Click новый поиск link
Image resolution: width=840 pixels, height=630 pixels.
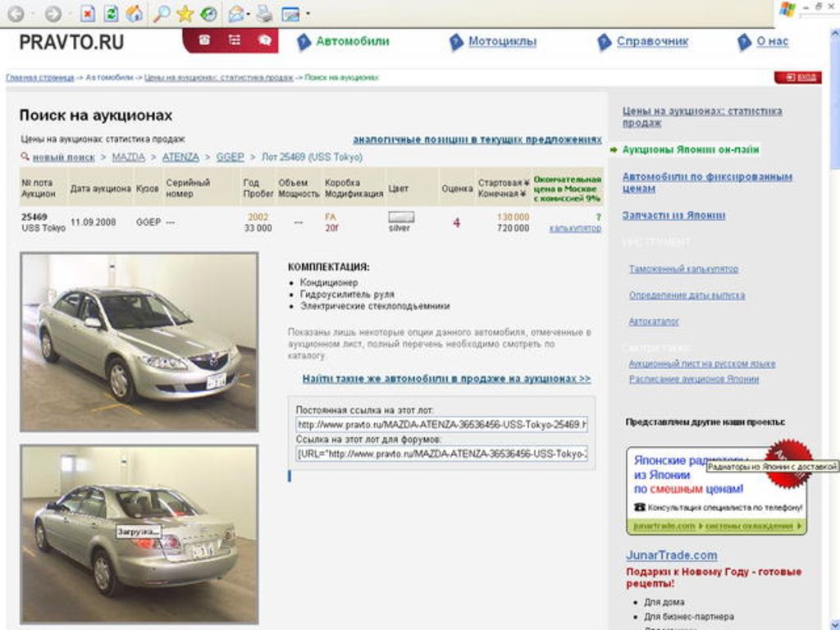63,157
